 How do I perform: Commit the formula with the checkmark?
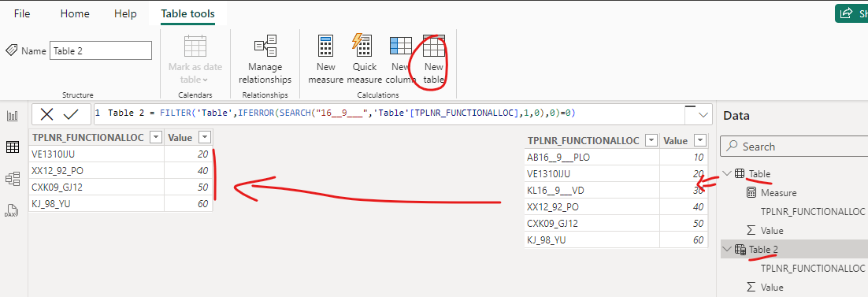(x=72, y=114)
